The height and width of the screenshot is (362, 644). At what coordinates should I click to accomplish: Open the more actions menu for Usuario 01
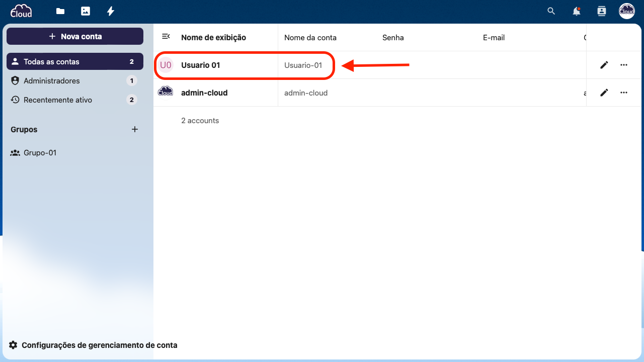pos(624,65)
